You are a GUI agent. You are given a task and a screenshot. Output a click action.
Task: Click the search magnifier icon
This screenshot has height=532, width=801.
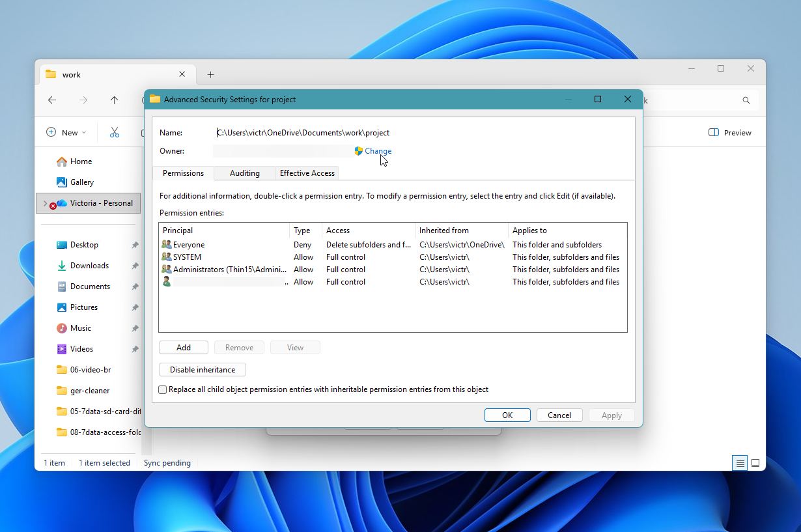746,100
